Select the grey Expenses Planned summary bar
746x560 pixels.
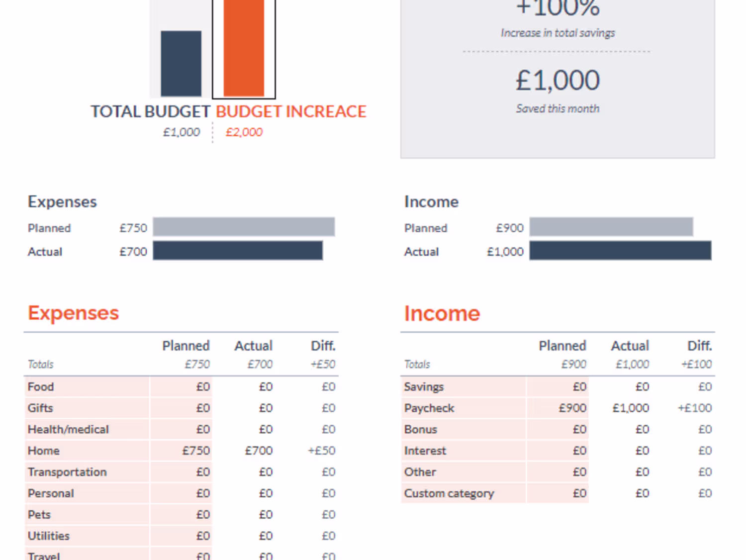coord(244,227)
